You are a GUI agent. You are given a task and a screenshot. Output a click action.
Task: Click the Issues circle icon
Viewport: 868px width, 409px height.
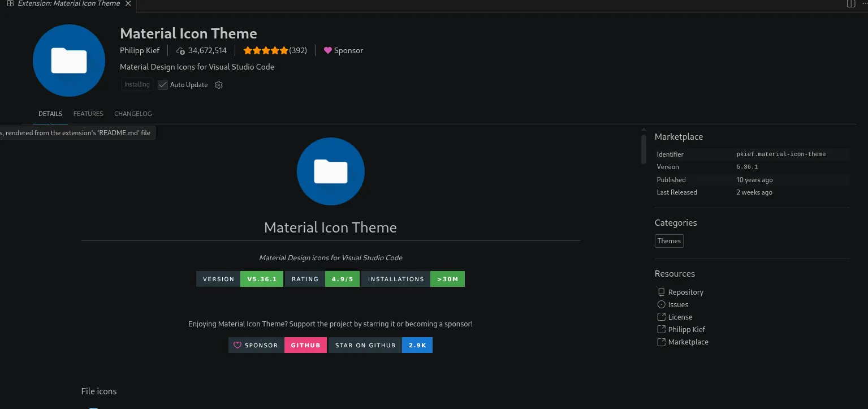coord(661,305)
